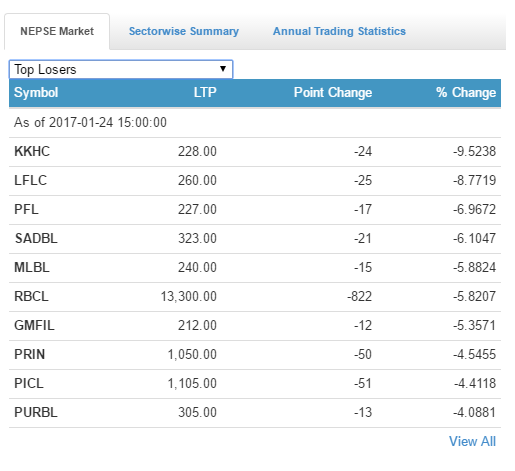Select the RBCL symbol
Viewport: 515px width, 471px height.
pos(31,296)
